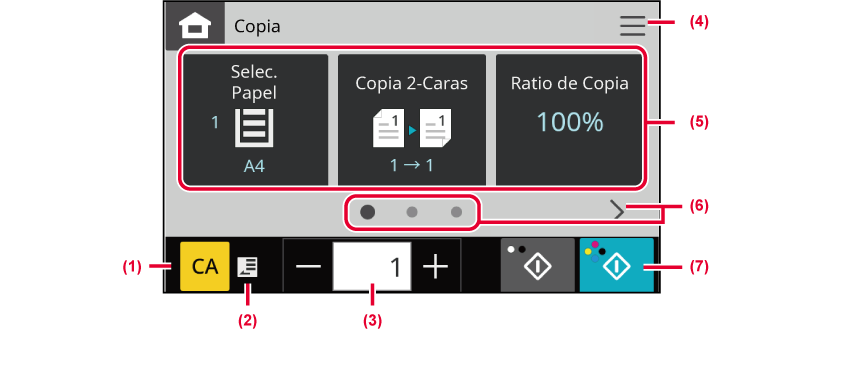Tap the original document status icon

(248, 267)
